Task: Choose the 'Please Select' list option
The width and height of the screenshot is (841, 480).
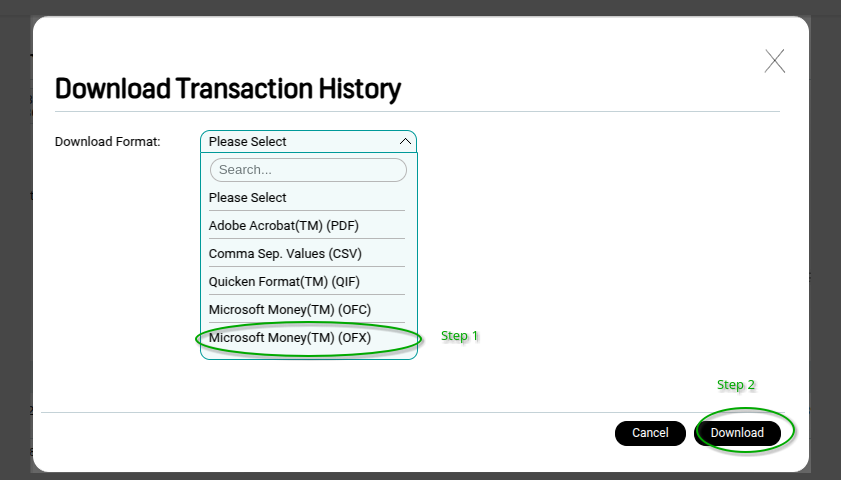Action: click(x=248, y=198)
